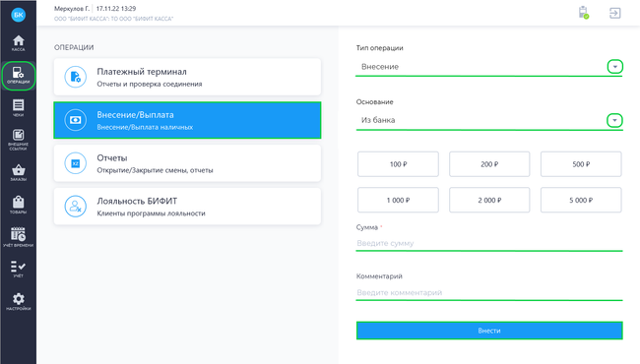The image size is (640, 364).
Task: Open Внешние ссылки sidebar icon
Action: coord(18,140)
